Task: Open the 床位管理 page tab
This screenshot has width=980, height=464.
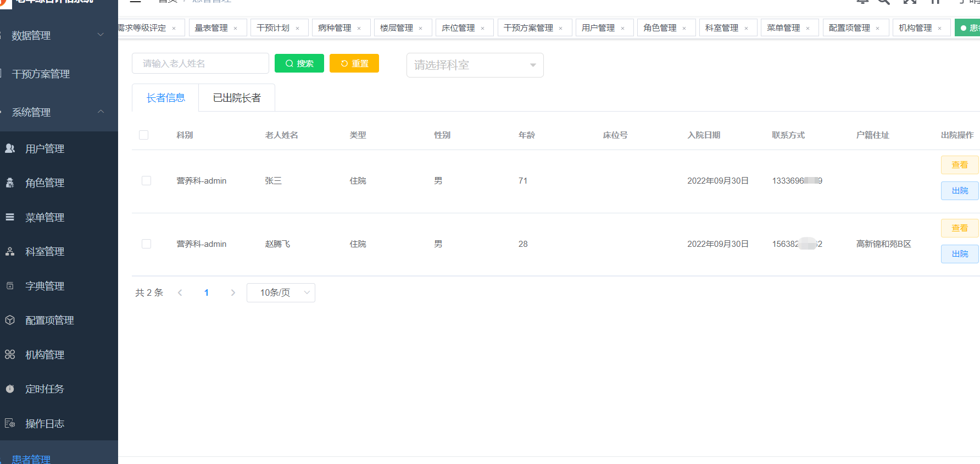Action: pyautogui.click(x=458, y=28)
